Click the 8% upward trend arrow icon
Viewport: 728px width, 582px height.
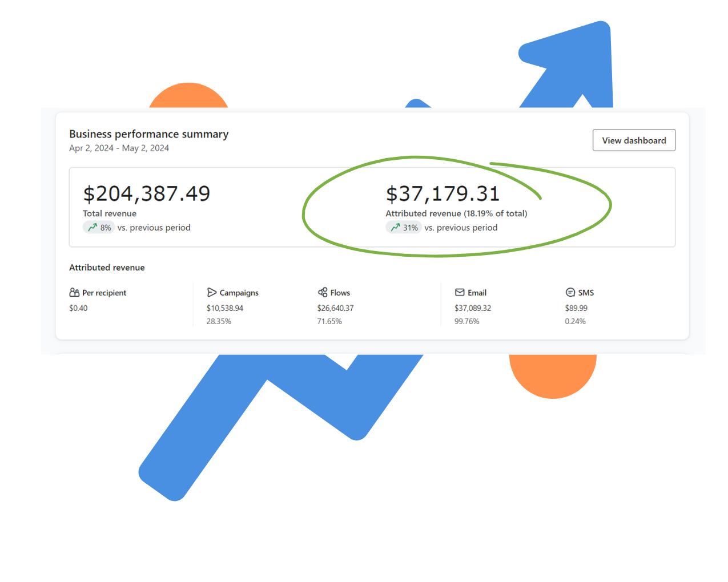pos(92,227)
